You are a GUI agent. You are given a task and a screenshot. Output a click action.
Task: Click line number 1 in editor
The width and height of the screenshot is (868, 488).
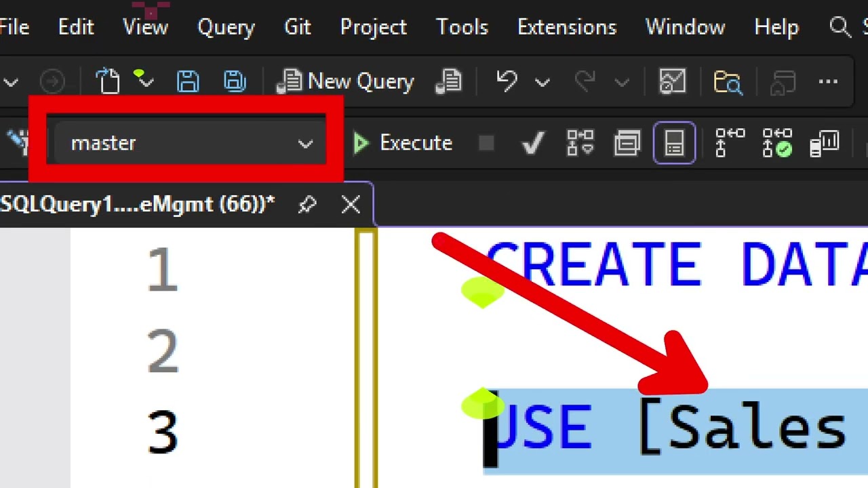click(x=163, y=270)
